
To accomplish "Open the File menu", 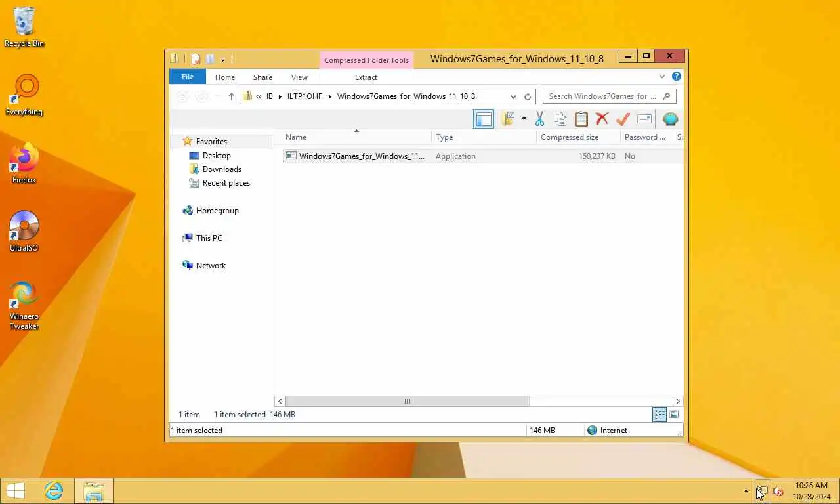I will tap(188, 77).
